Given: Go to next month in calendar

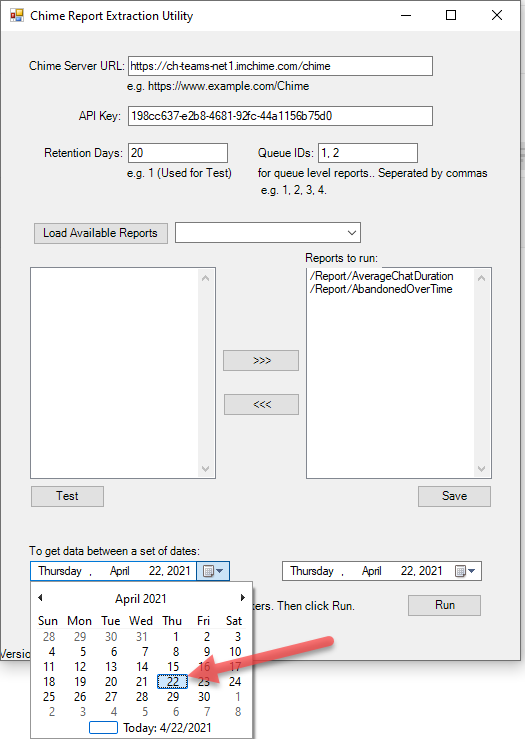Looking at the screenshot, I should pos(243,598).
